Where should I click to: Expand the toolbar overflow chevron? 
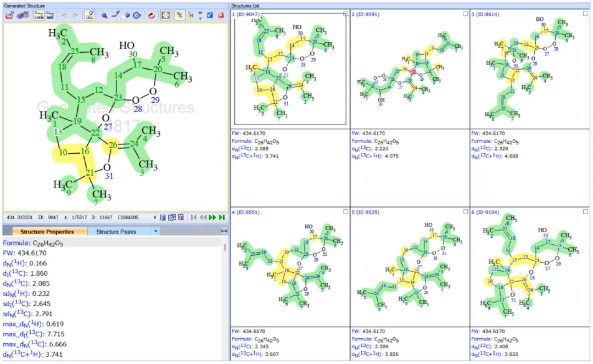click(x=200, y=15)
